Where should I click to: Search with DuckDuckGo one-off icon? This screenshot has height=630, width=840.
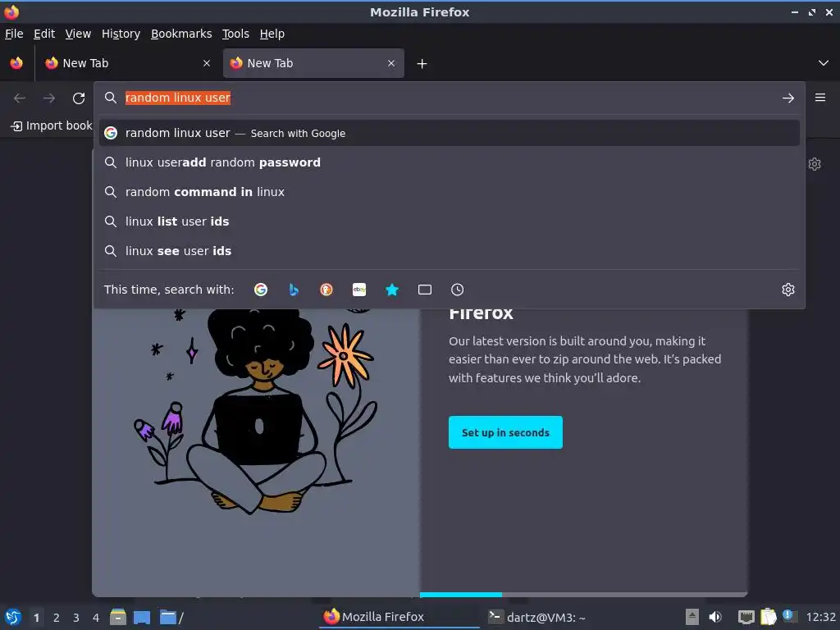pos(326,290)
